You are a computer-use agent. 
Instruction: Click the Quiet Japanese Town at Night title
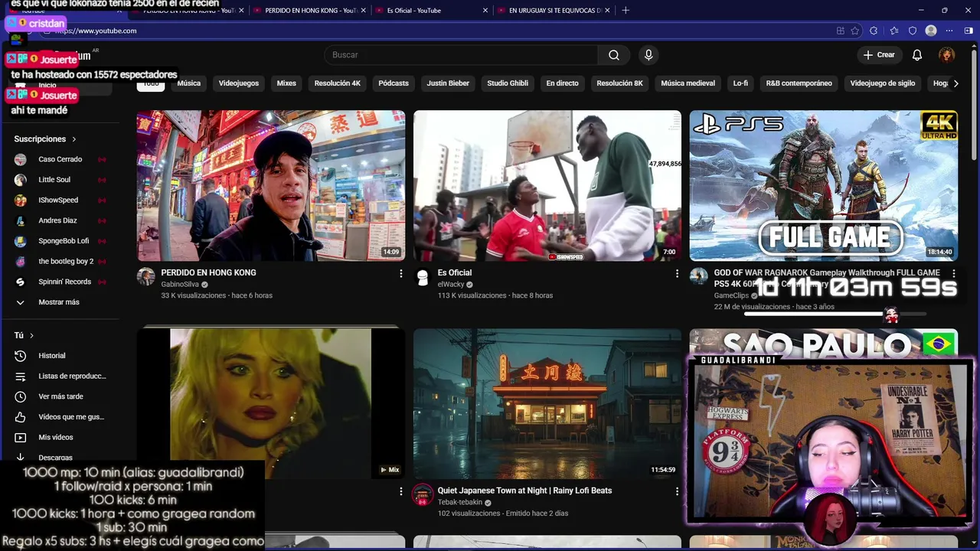524,491
